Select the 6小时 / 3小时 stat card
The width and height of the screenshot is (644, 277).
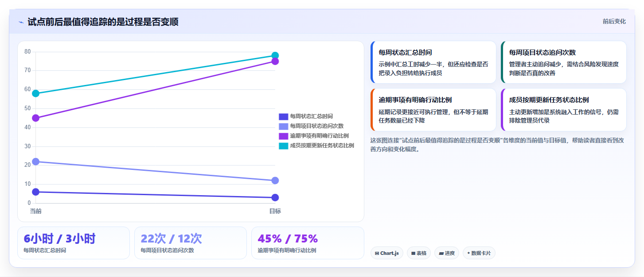click(x=74, y=243)
